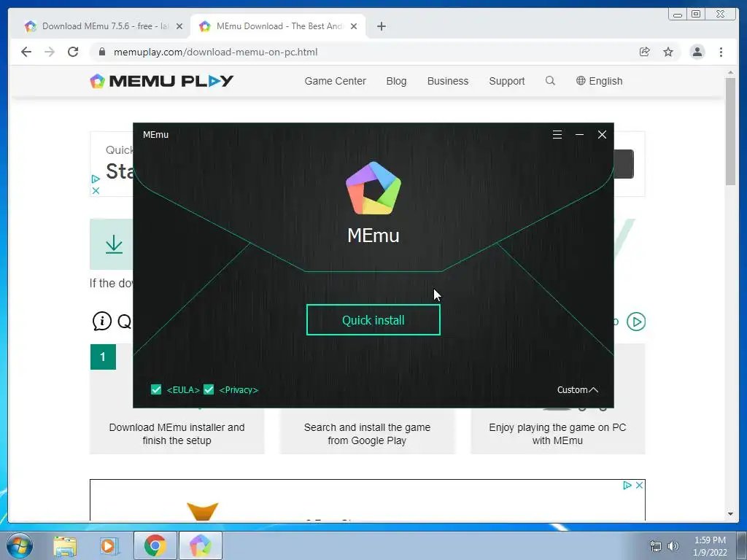Click the step 1 Download MEmu installer card
This screenshot has width=747, height=560.
pos(177,399)
